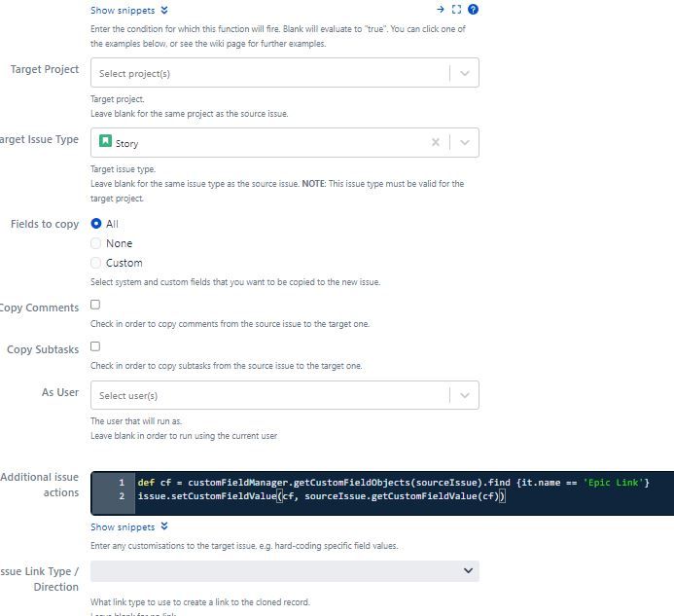
Task: Open the As User select field
Action: [285, 395]
